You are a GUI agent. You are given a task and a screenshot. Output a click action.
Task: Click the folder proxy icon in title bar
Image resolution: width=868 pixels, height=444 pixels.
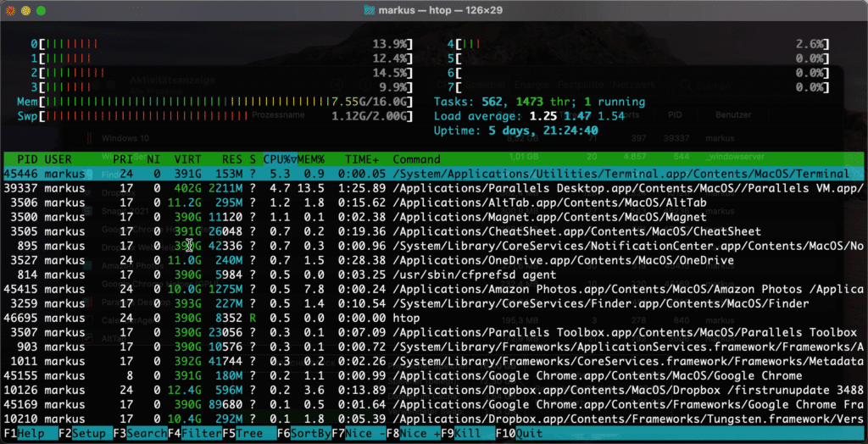coord(370,10)
